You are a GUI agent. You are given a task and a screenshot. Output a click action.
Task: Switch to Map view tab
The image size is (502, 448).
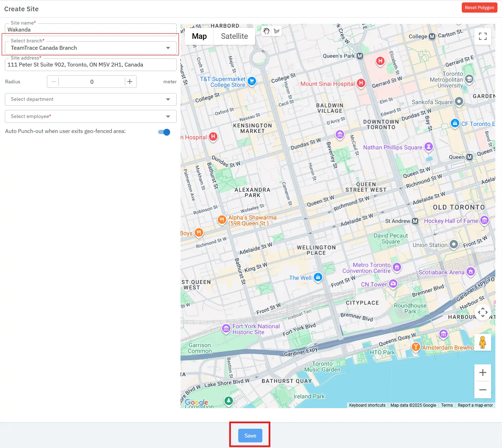pyautogui.click(x=199, y=36)
